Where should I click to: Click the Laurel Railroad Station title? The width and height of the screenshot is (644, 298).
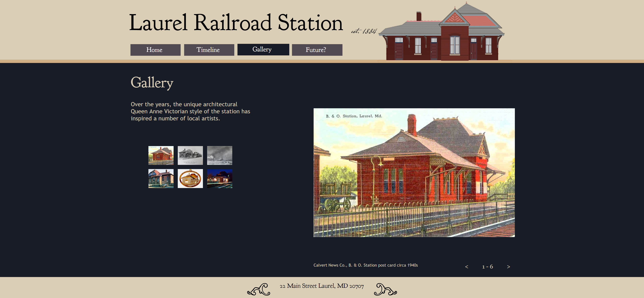[x=236, y=23]
